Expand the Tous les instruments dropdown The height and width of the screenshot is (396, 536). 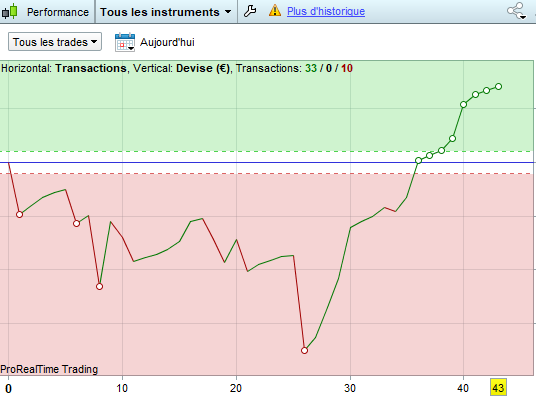[165, 12]
